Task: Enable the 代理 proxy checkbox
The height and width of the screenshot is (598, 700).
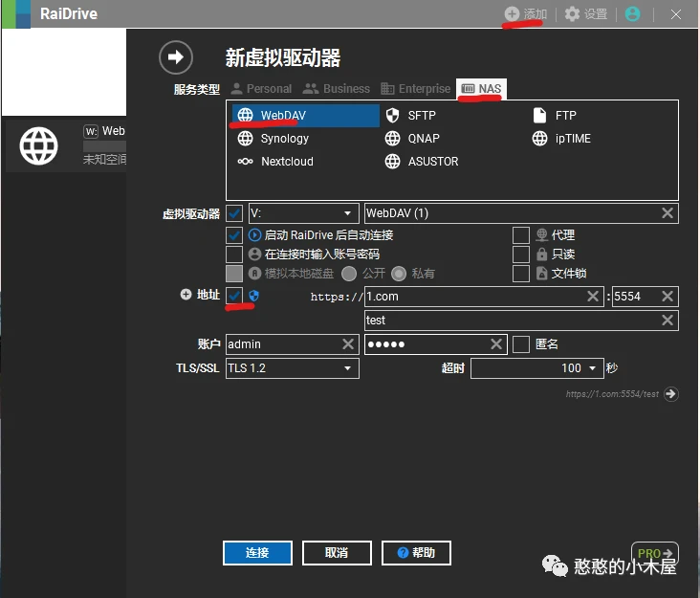Action: coord(520,235)
